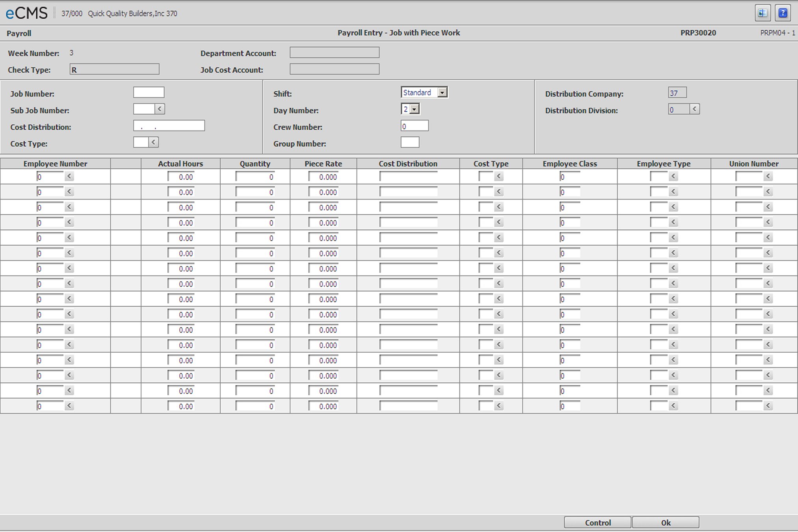This screenshot has height=532, width=798.
Task: Click the panel layout icon beside help
Action: coord(763,13)
